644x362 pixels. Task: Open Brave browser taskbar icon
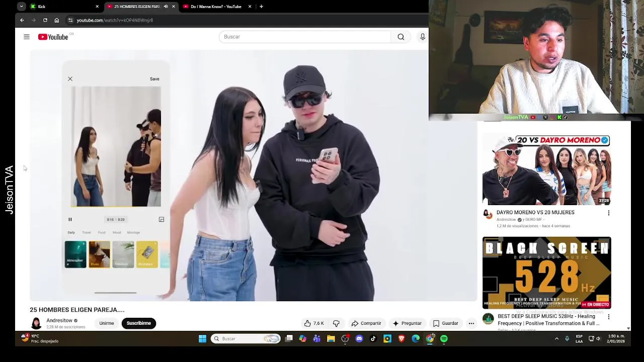tap(401, 339)
